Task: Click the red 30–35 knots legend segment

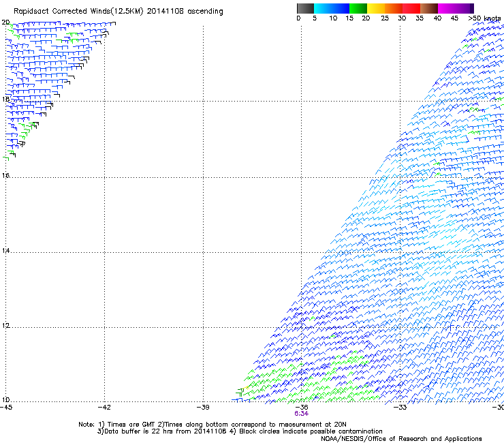Action: [411, 8]
